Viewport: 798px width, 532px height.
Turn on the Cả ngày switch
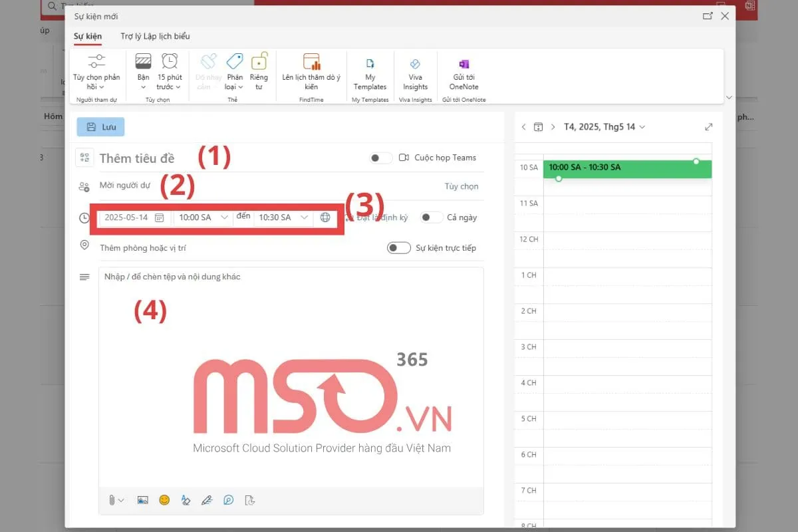point(430,217)
